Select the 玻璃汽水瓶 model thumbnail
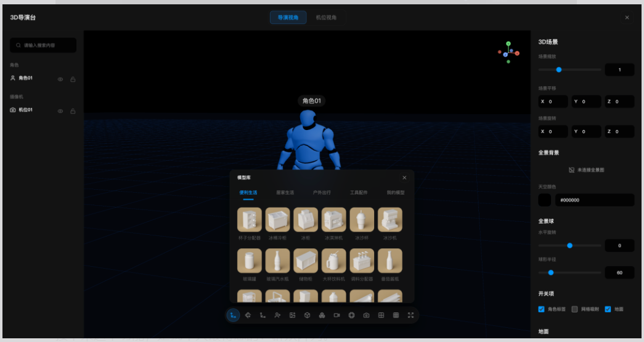This screenshot has height=342, width=644. pyautogui.click(x=278, y=261)
